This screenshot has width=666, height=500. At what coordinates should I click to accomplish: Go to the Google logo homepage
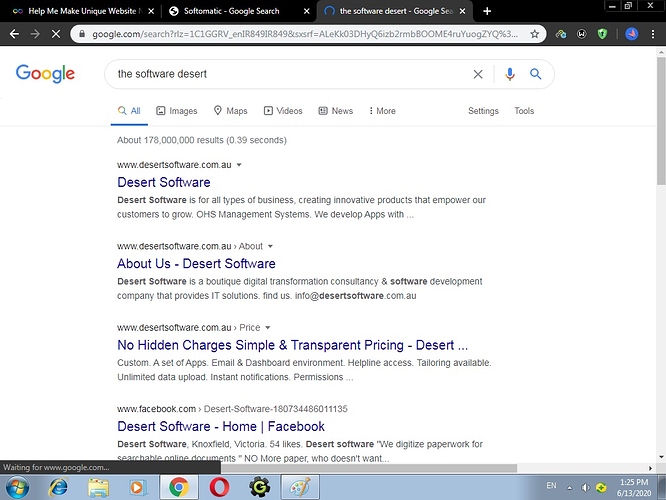[45, 73]
